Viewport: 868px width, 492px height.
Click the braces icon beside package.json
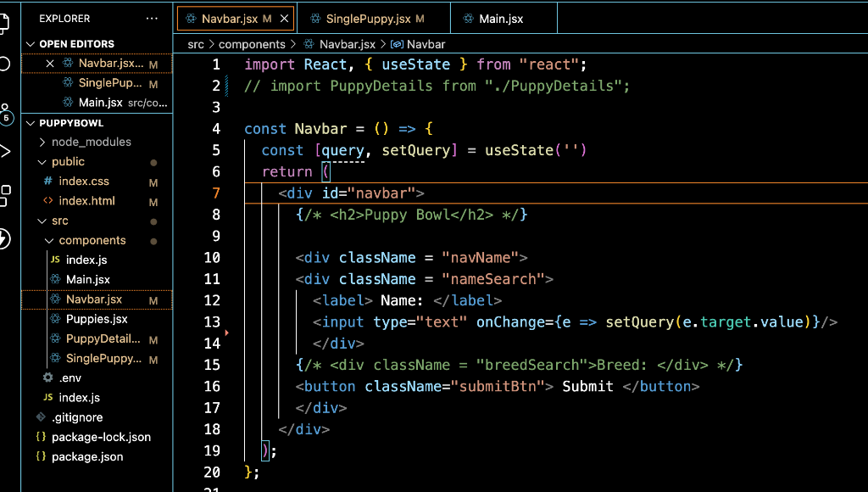pyautogui.click(x=41, y=456)
